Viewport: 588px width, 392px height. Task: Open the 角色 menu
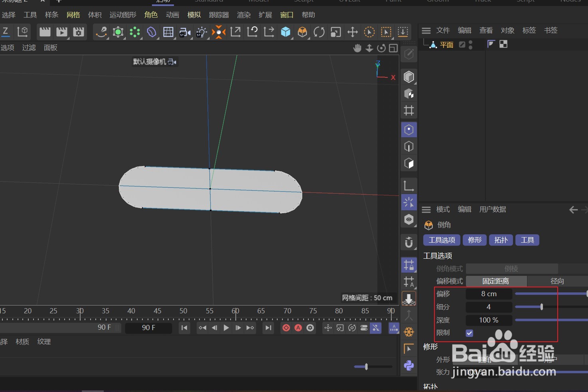coord(151,15)
